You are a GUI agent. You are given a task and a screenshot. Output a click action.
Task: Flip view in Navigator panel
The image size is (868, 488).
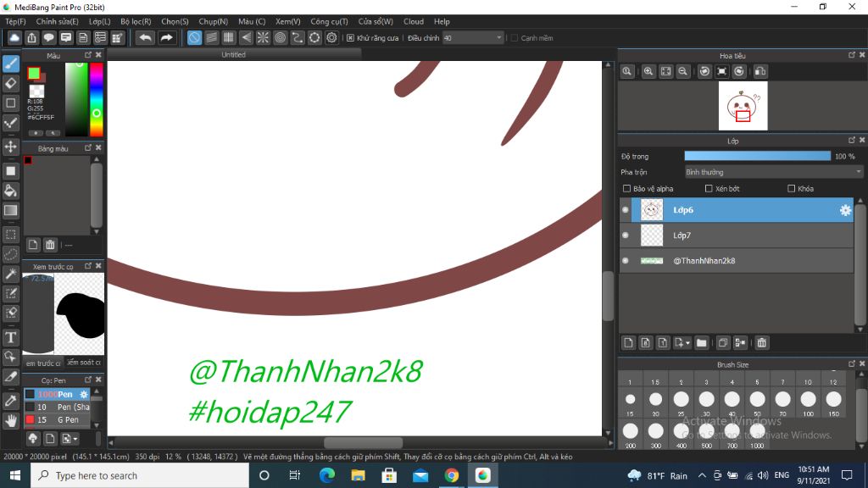(x=760, y=71)
